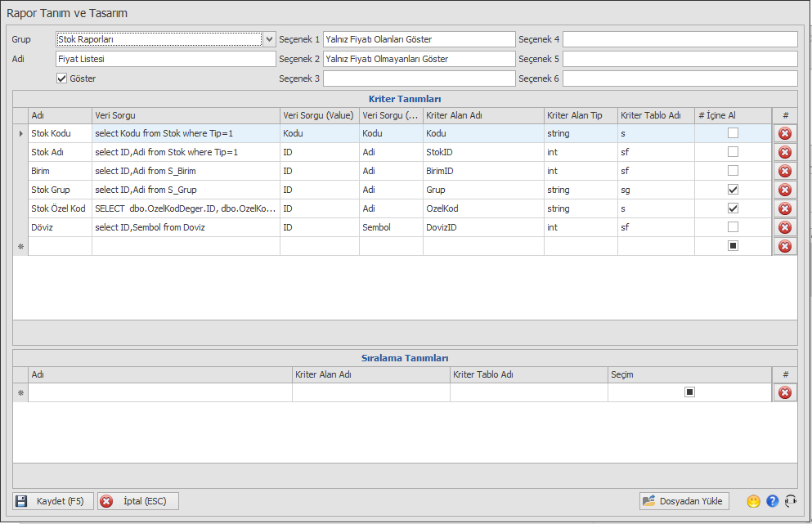812x524 pixels.
Task: Cancel with İptal (ESC) button
Action: coord(137,501)
